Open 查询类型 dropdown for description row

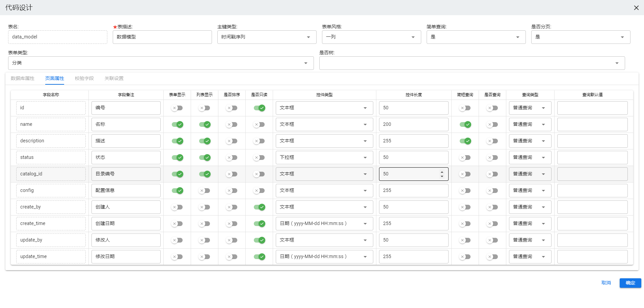(530, 141)
